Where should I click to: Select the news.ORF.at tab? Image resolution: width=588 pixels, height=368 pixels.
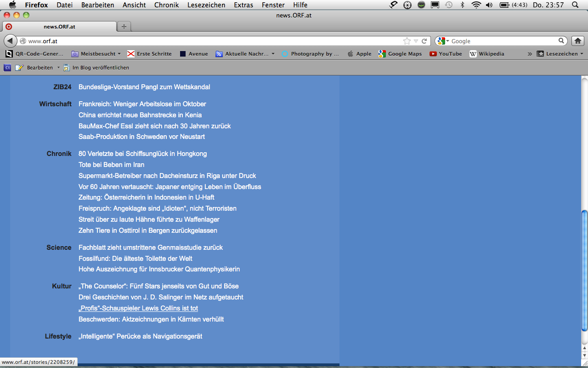pyautogui.click(x=59, y=26)
